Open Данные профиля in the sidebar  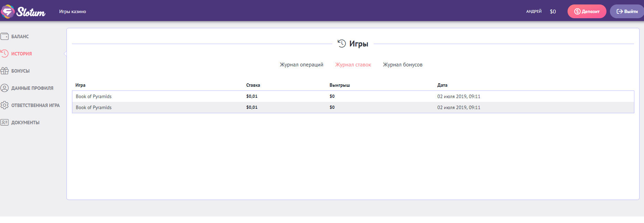coord(32,88)
